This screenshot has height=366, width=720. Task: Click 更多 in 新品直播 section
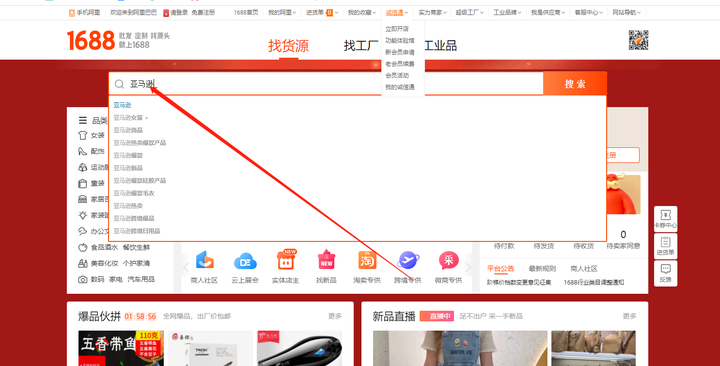point(630,316)
